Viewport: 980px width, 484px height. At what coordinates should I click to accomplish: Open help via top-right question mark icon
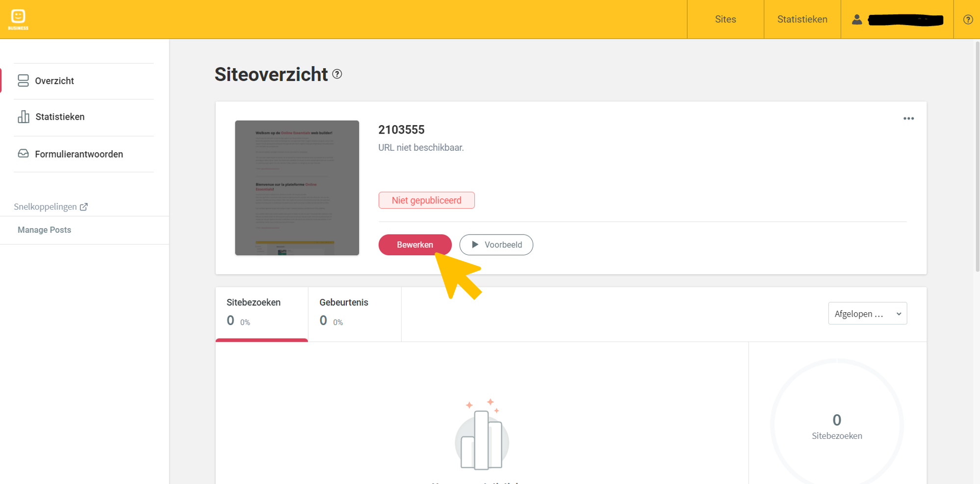pyautogui.click(x=967, y=20)
